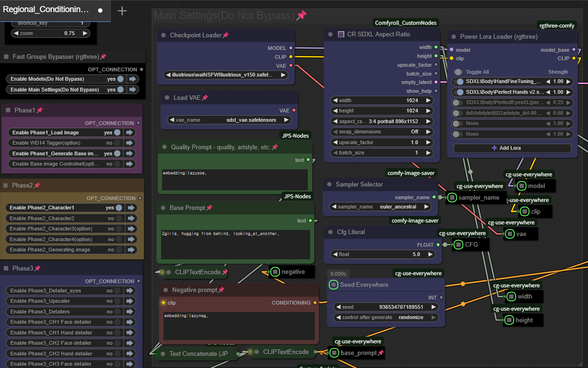
Task: Click arrow icon for Enable Models(Do Not Bypass)
Action: coord(134,79)
